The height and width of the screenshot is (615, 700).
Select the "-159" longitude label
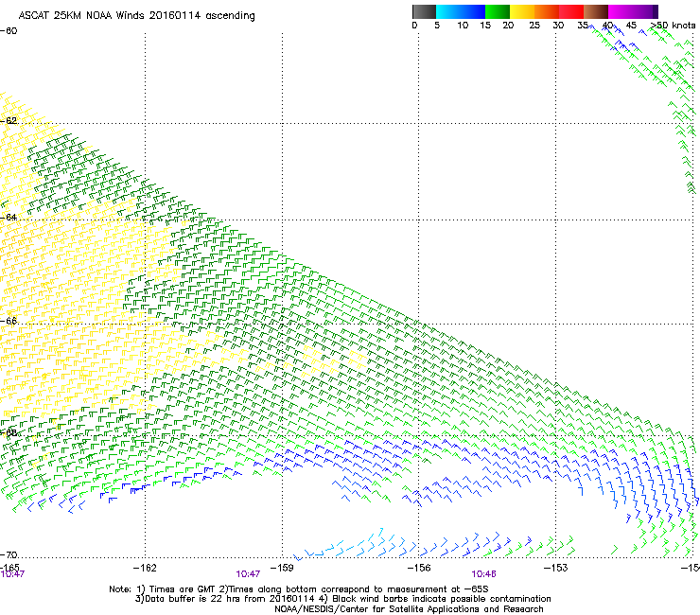282,568
